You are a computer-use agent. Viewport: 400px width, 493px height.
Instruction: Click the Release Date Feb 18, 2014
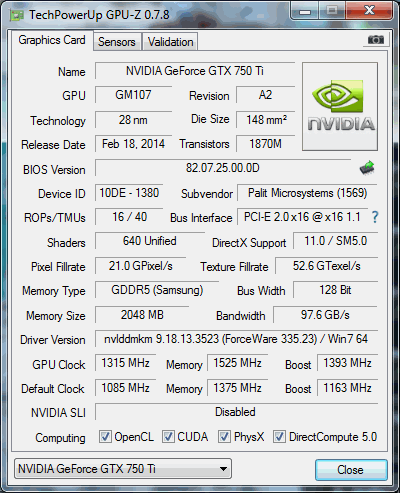[133, 144]
